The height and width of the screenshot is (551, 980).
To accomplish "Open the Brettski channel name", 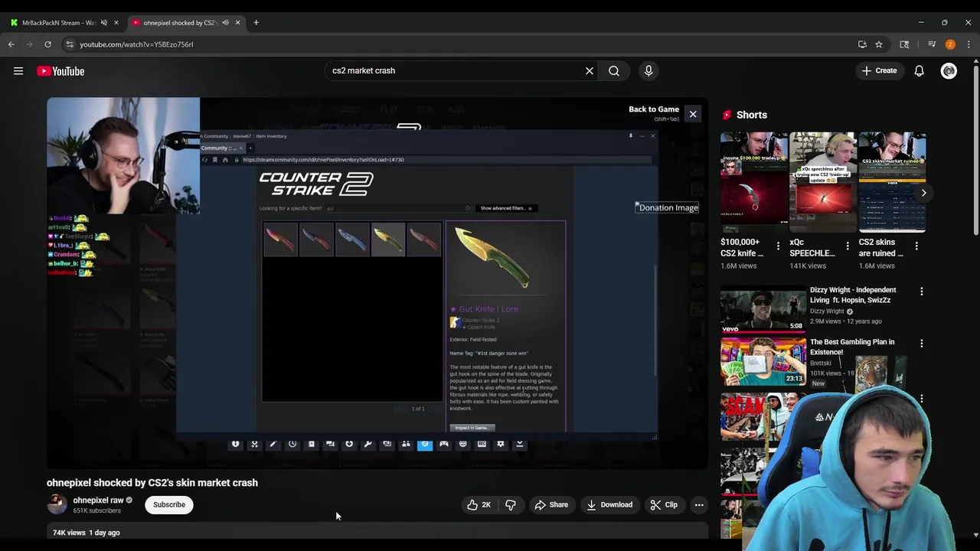I will [x=821, y=364].
